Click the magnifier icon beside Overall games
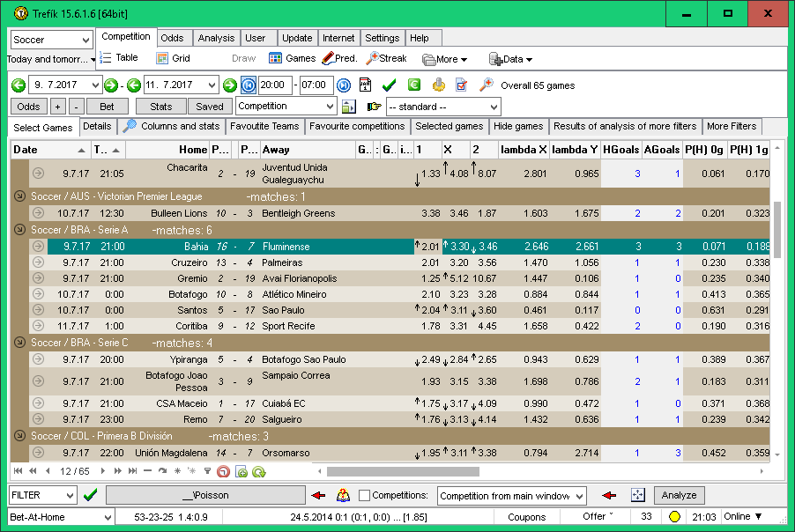The height and width of the screenshot is (532, 795). (x=486, y=85)
